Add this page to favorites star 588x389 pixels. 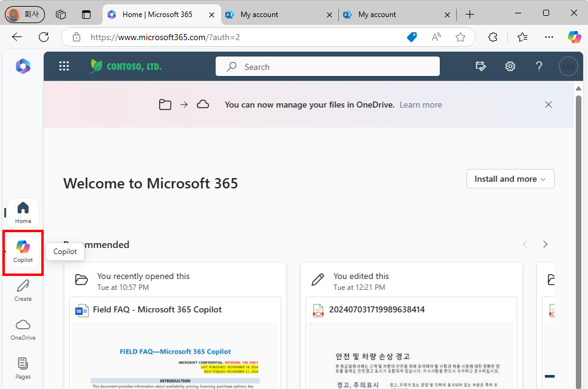point(460,37)
